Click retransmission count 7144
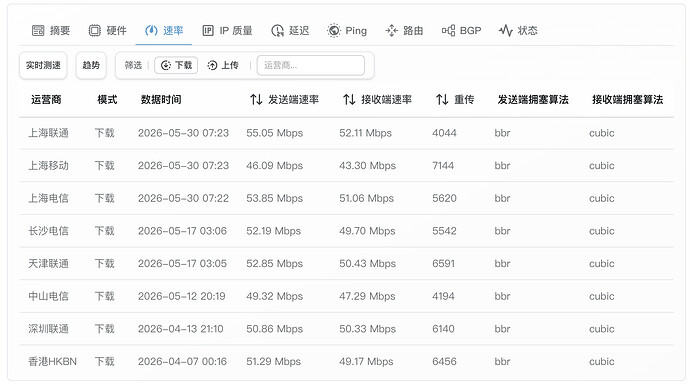The height and width of the screenshot is (386, 690). click(443, 165)
